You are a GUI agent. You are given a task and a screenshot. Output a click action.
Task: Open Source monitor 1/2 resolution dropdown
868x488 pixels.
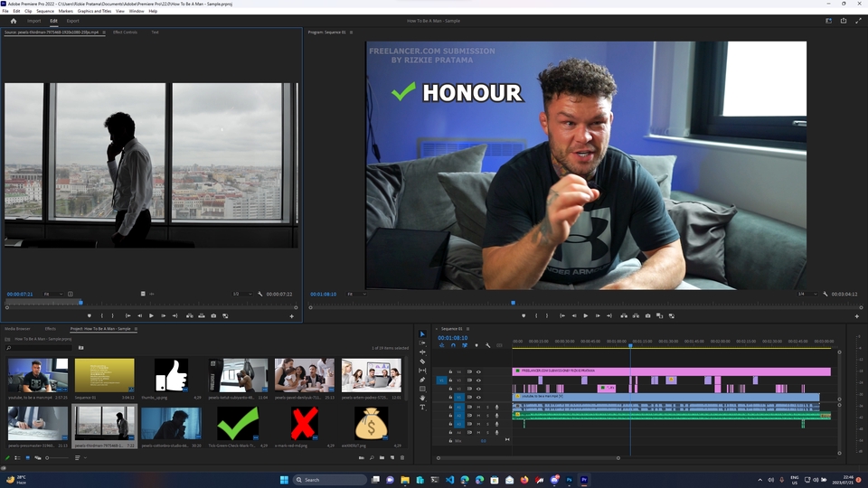coord(242,294)
